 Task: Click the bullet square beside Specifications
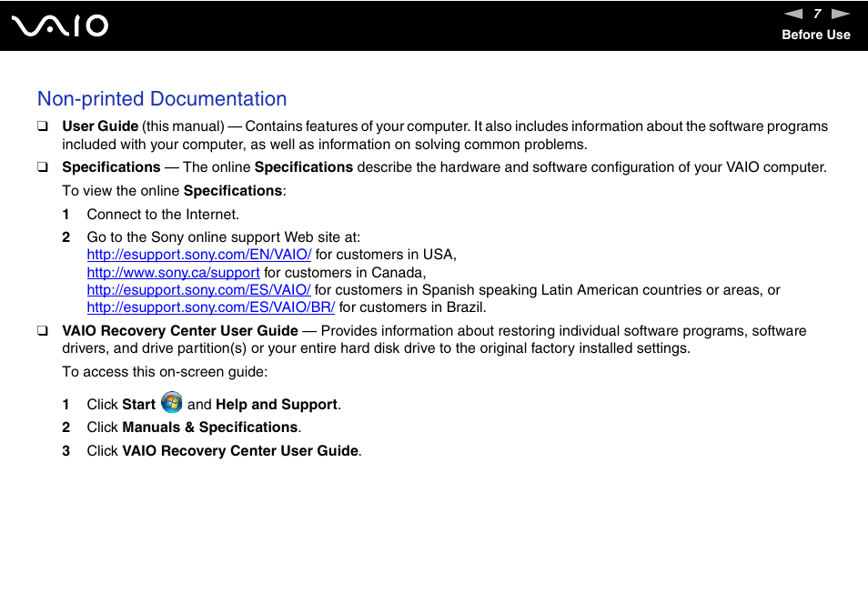tap(43, 167)
